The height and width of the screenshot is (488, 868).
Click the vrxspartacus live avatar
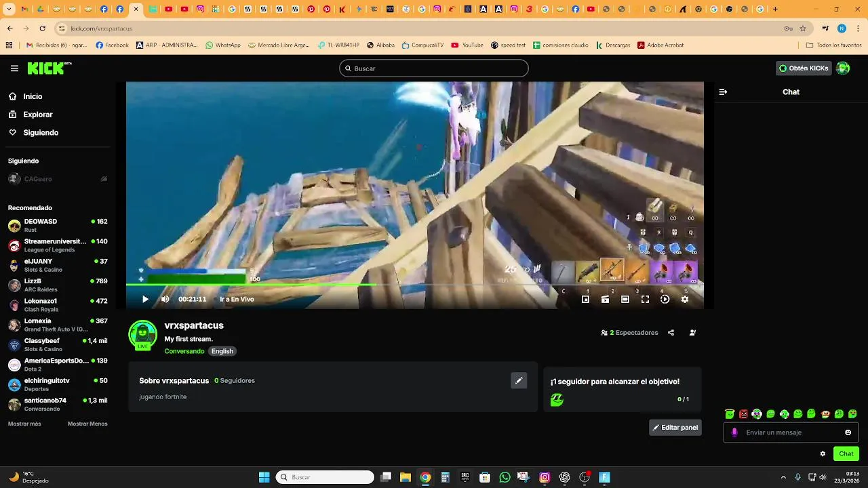point(142,335)
